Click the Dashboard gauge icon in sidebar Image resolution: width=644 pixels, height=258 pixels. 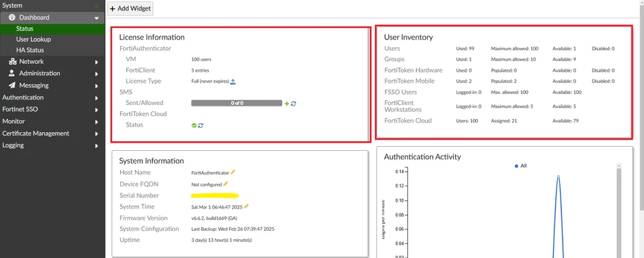click(x=12, y=17)
